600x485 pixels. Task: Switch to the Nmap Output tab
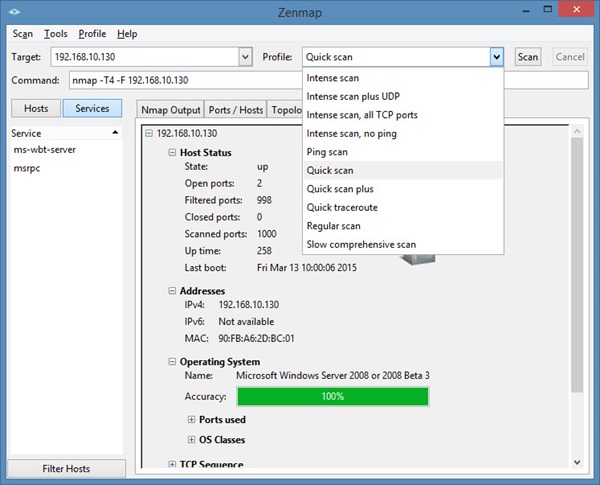pyautogui.click(x=171, y=110)
